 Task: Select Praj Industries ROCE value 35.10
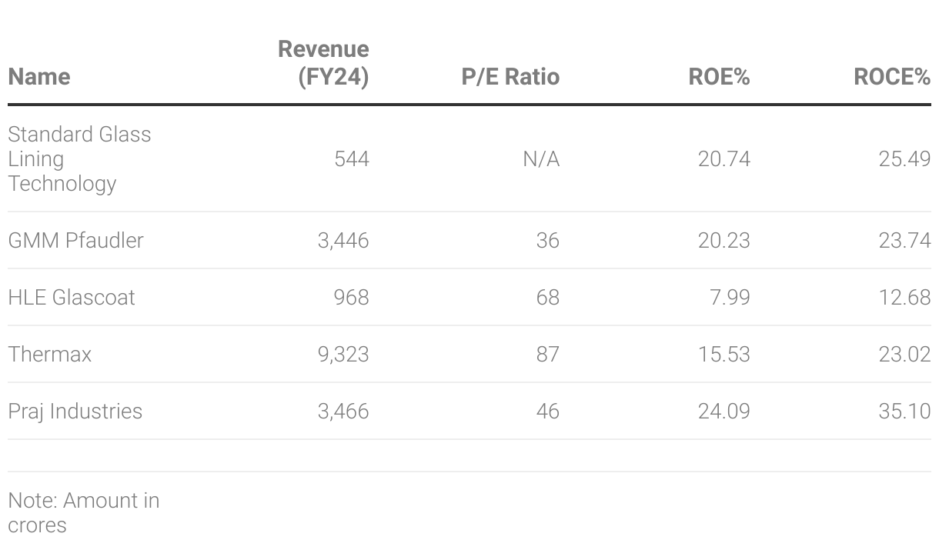904,412
